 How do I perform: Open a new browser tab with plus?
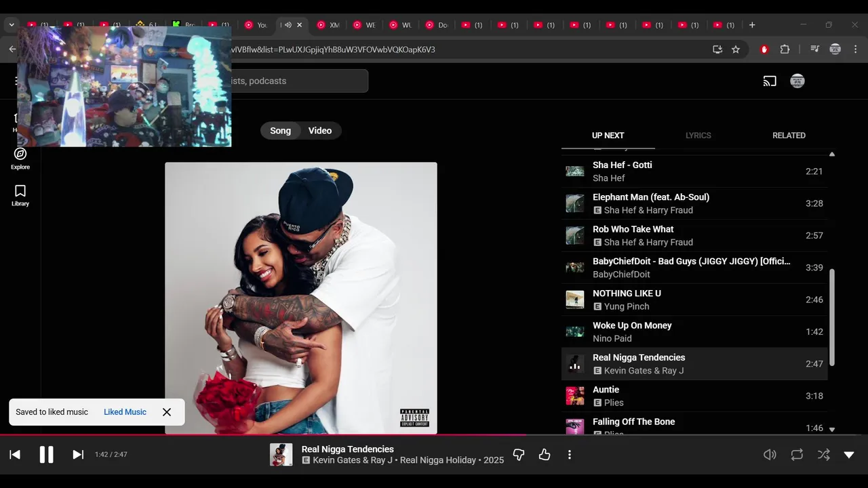click(752, 25)
